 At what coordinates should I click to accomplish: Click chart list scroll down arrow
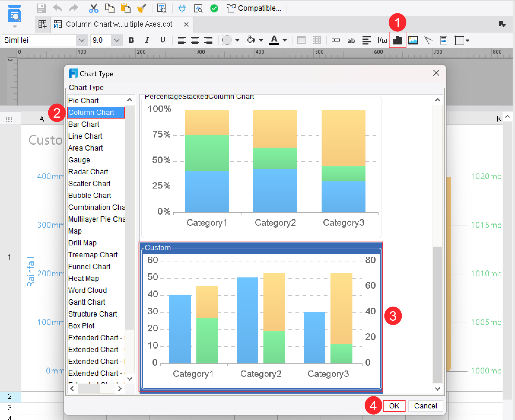[130, 379]
